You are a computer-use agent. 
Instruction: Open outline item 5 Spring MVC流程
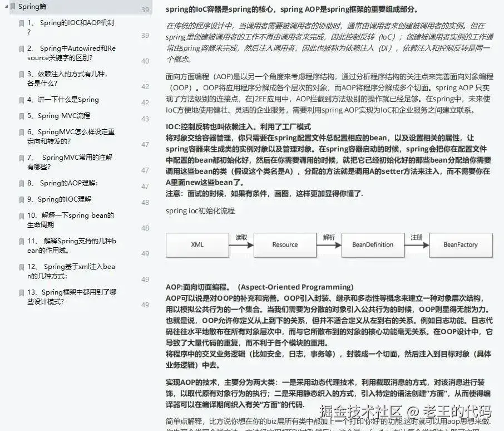58,115
